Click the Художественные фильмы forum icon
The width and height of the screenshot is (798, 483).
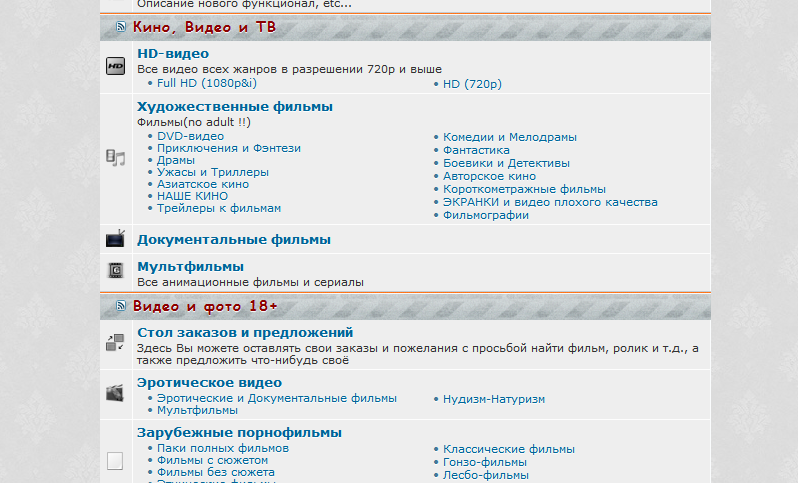tap(115, 158)
